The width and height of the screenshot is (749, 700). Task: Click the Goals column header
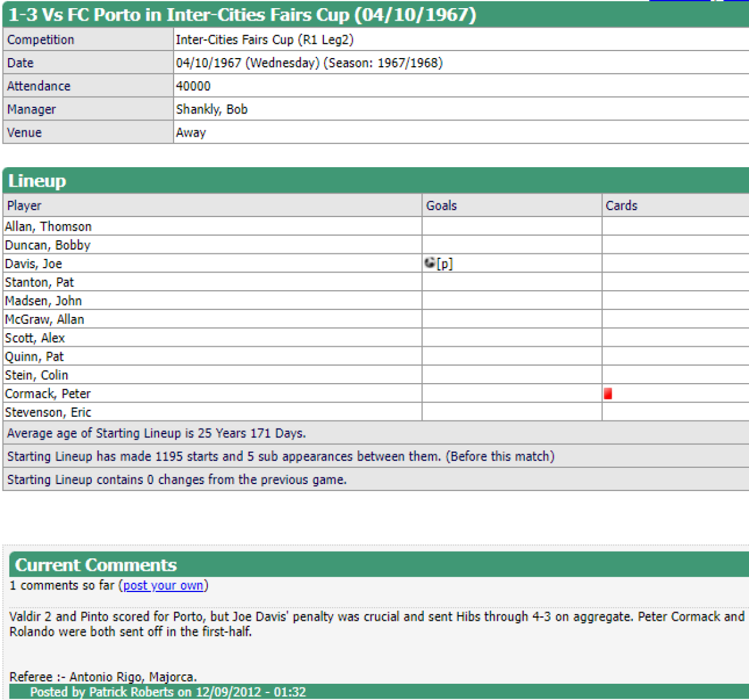coord(441,205)
